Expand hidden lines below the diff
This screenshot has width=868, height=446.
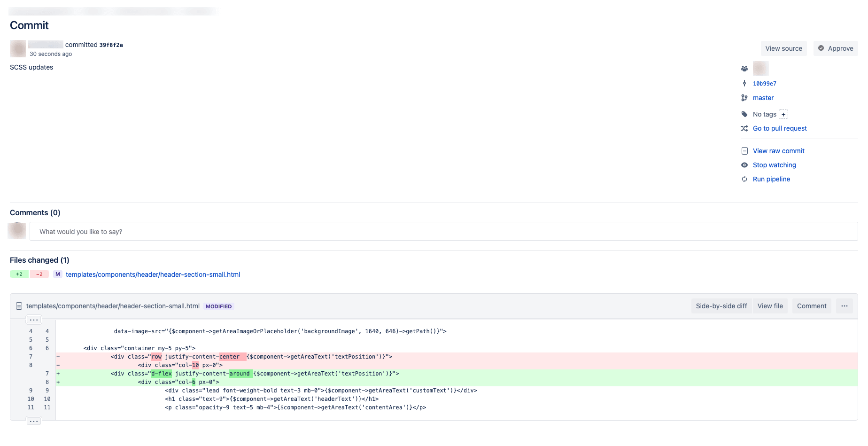tap(33, 421)
